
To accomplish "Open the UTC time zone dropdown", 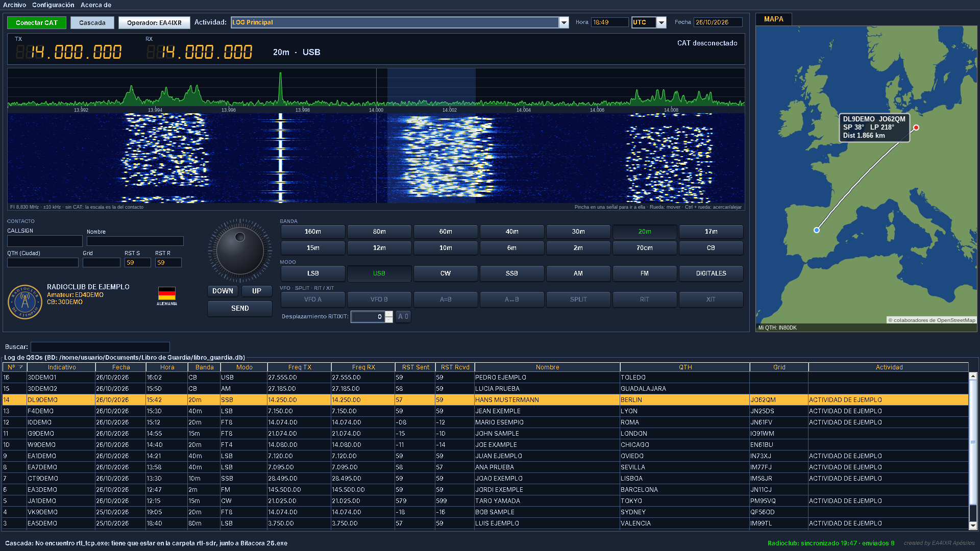I will pyautogui.click(x=661, y=22).
